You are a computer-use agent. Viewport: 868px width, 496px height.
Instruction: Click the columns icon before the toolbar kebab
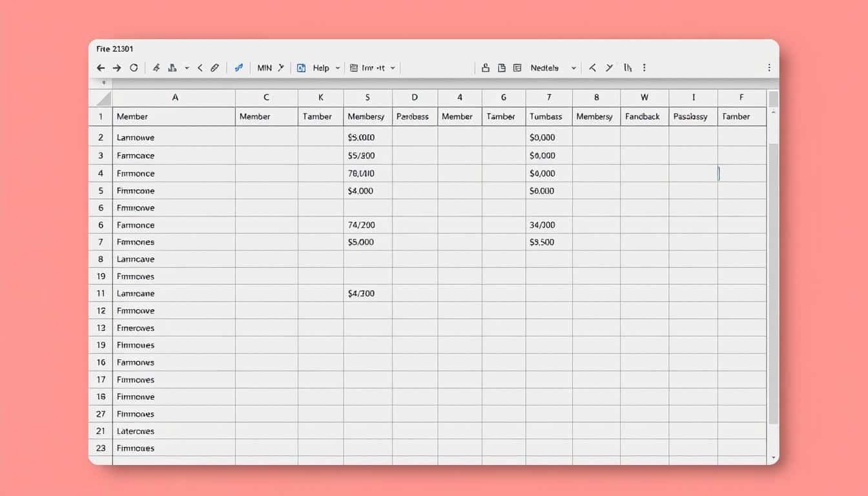(628, 68)
